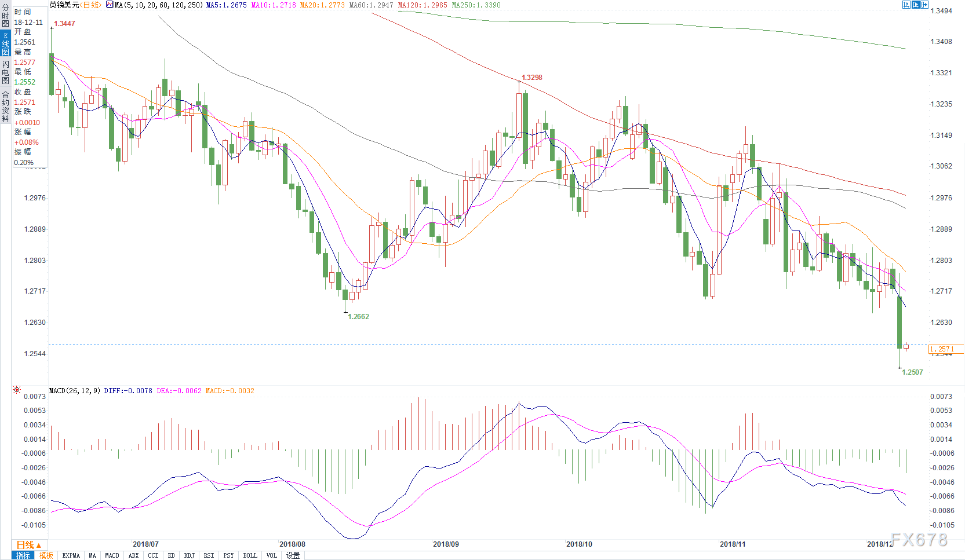Choose the VOL indicator

tap(271, 555)
